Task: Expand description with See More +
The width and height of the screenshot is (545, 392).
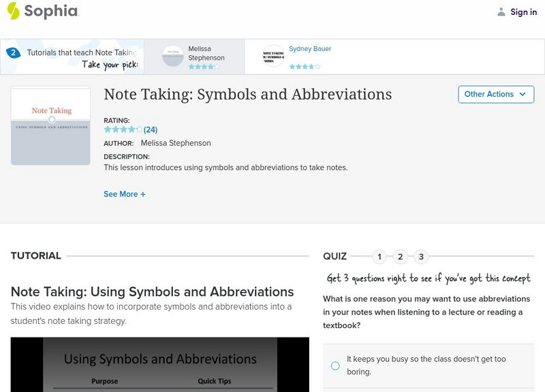Action: [125, 194]
